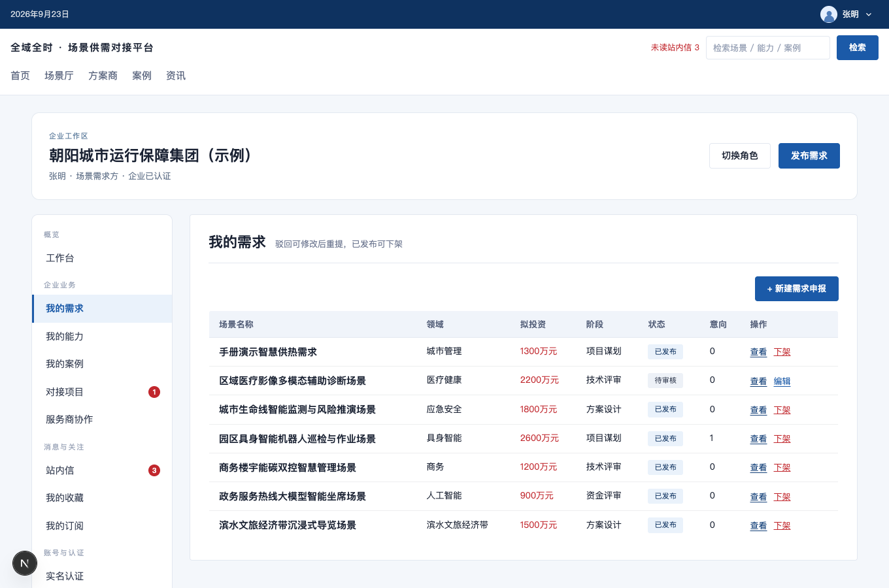Image resolution: width=889 pixels, height=588 pixels.
Task: Expand the 张明 account dropdown chevron
Action: coord(869,14)
